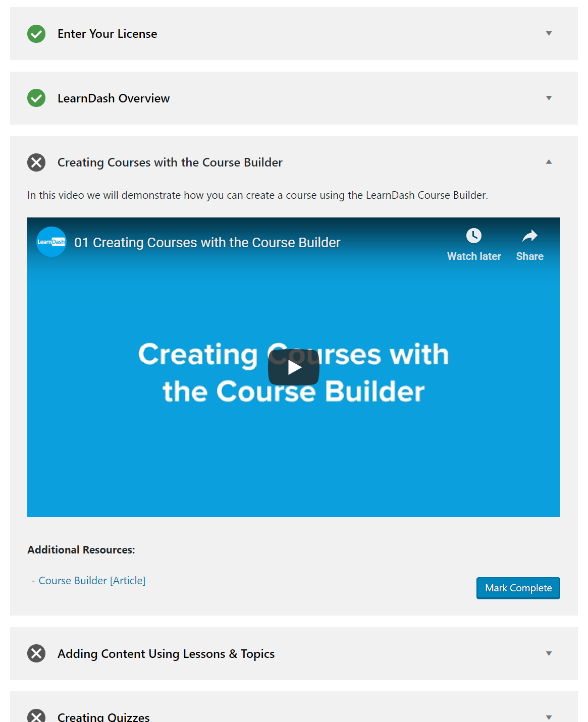Expand the Enter Your License section arrow
The image size is (588, 722).
(549, 34)
